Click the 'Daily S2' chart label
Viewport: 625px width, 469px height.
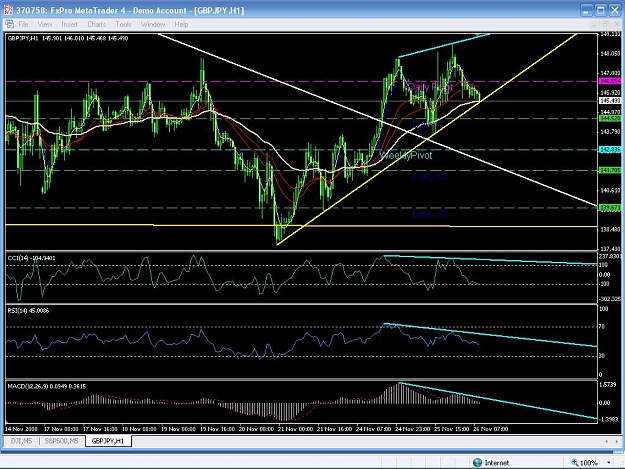point(430,176)
